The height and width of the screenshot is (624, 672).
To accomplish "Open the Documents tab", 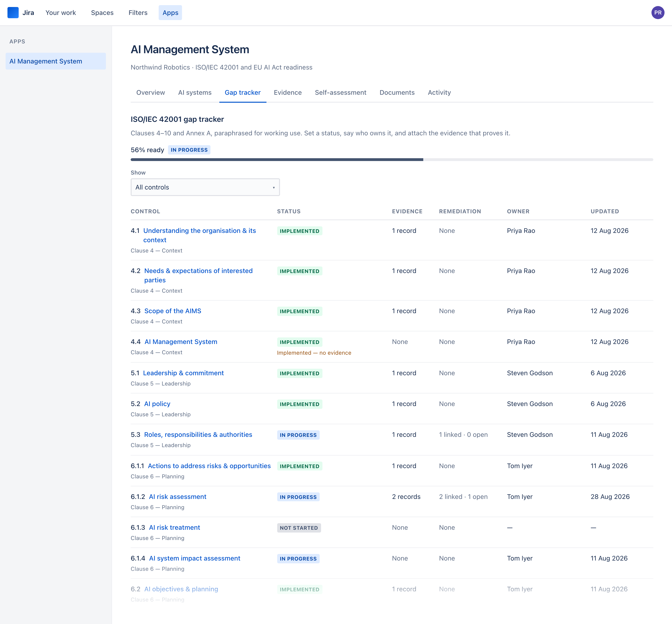I will (397, 92).
